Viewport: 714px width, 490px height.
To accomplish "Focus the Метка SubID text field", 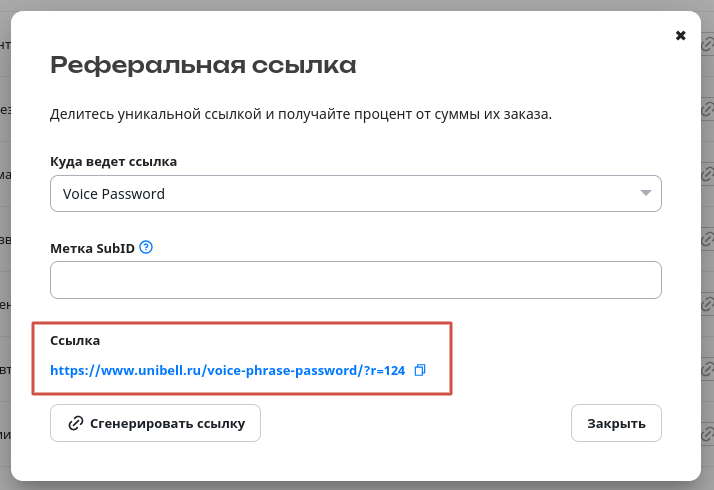I will click(356, 280).
